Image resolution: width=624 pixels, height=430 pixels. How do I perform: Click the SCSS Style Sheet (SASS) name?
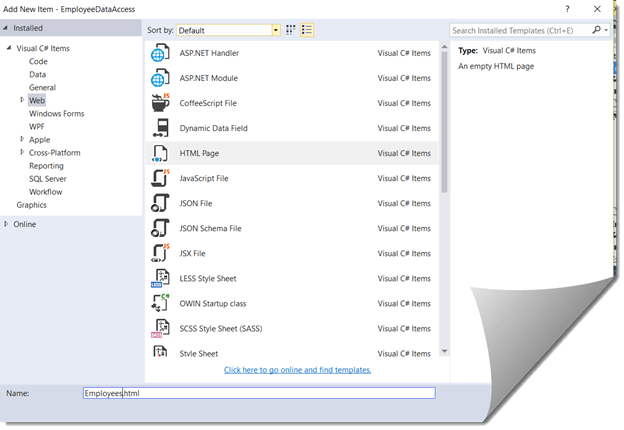coord(220,329)
